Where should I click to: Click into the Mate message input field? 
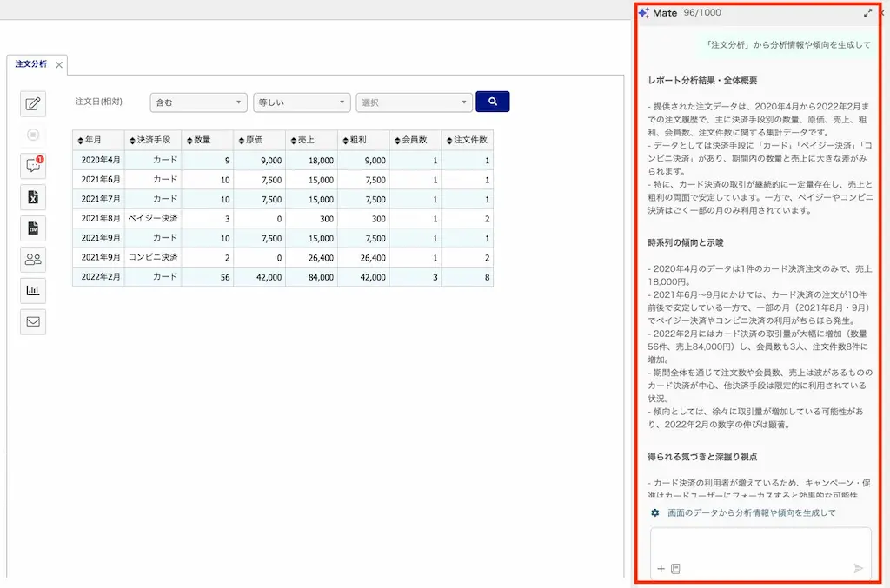coord(760,545)
